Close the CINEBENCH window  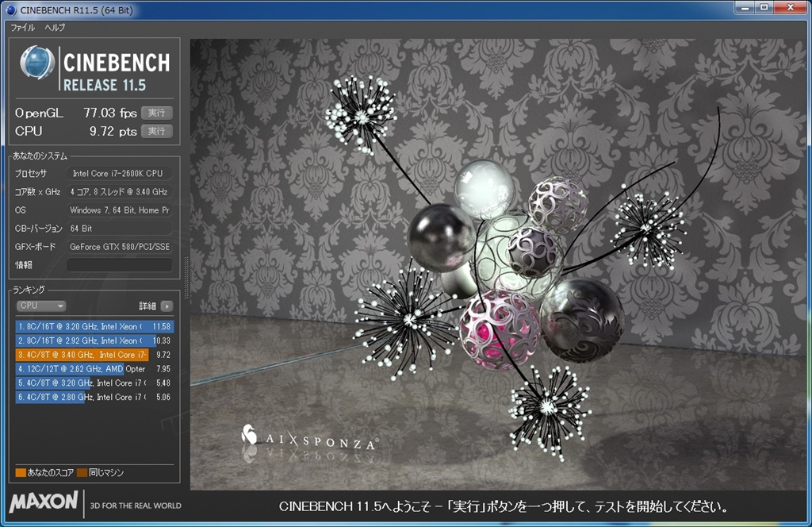(791, 7)
